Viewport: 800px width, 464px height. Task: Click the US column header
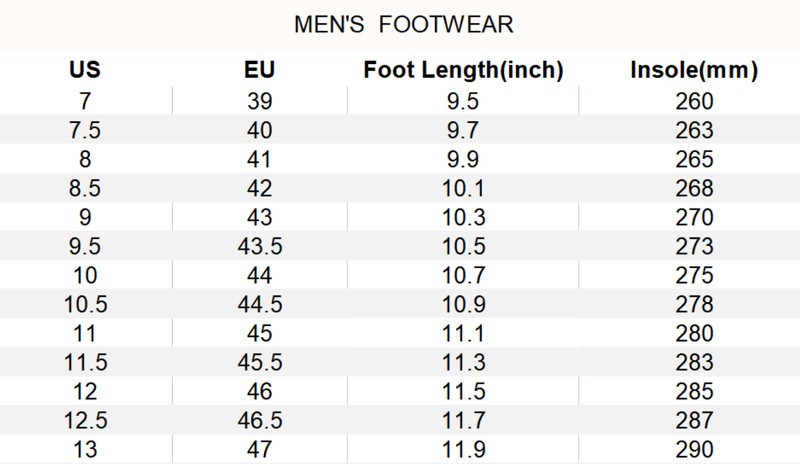point(85,72)
